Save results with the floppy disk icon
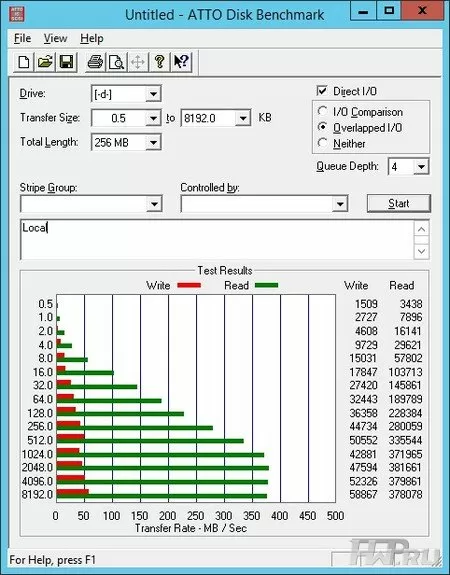Screen dimensions: 450x575 tap(66, 62)
